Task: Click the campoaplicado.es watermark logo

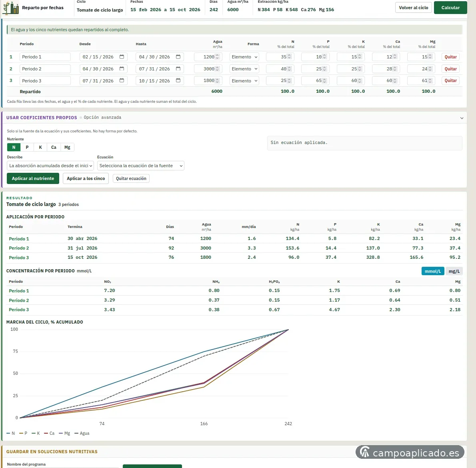Action: point(410,452)
